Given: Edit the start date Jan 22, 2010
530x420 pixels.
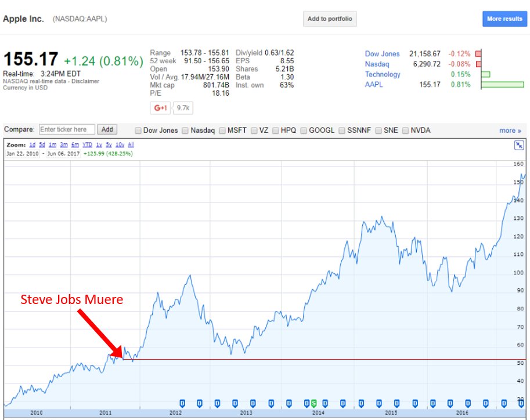Looking at the screenshot, I should click(23, 153).
